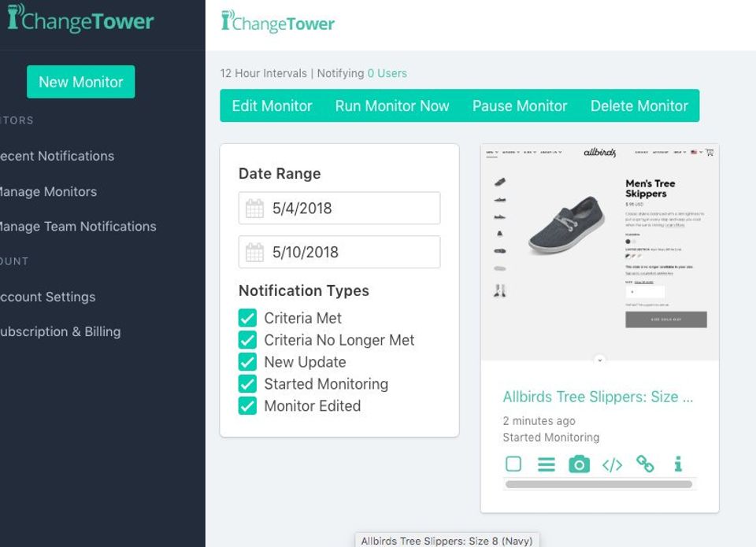Open the 0 Users link

pos(387,73)
